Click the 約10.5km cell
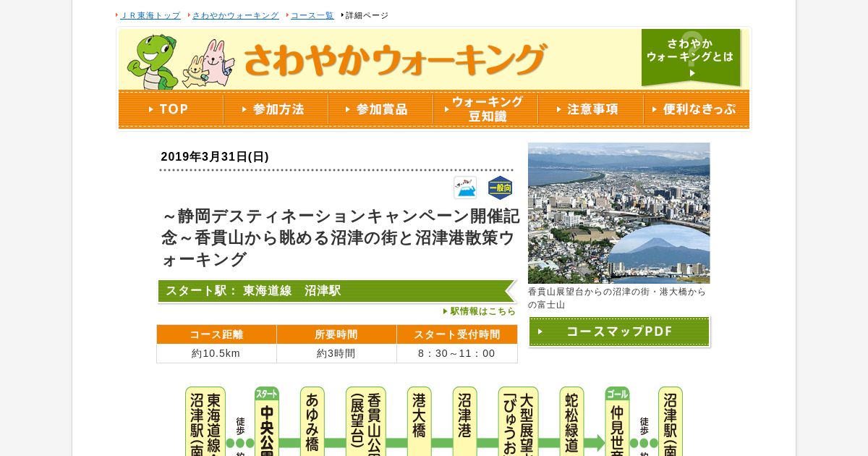The image size is (868, 456). (216, 353)
